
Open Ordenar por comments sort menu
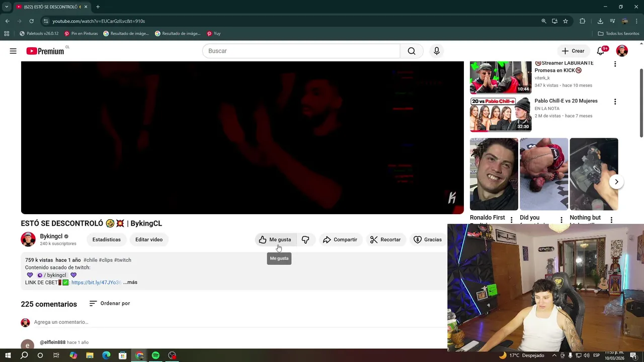click(110, 303)
